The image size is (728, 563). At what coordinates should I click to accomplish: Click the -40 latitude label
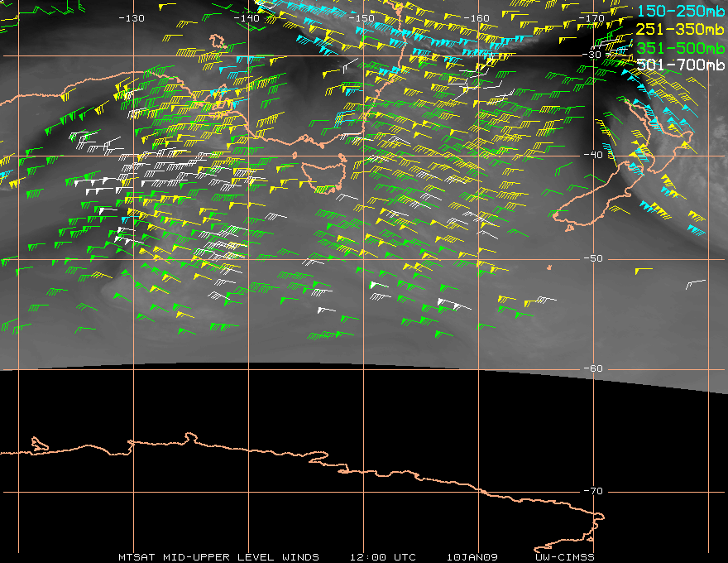[x=593, y=155]
